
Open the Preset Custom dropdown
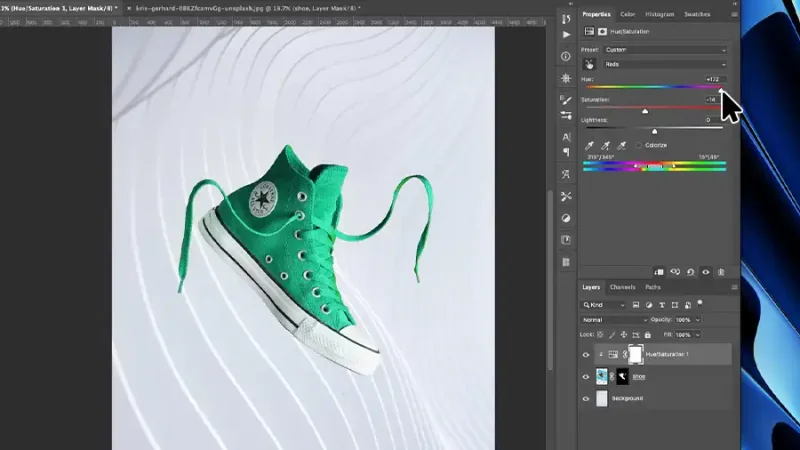[x=665, y=50]
